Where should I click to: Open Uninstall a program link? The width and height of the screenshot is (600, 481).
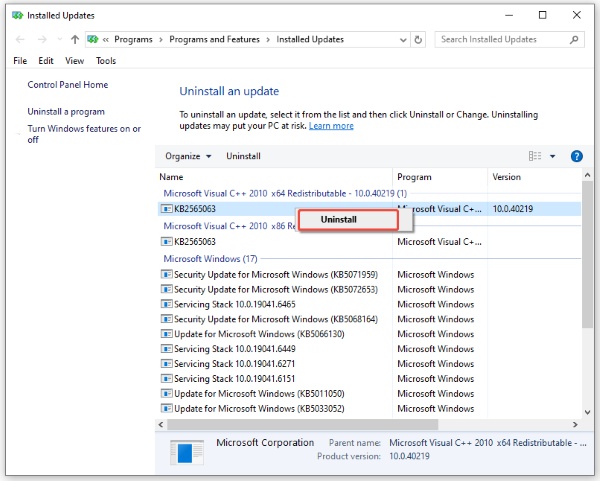66,112
